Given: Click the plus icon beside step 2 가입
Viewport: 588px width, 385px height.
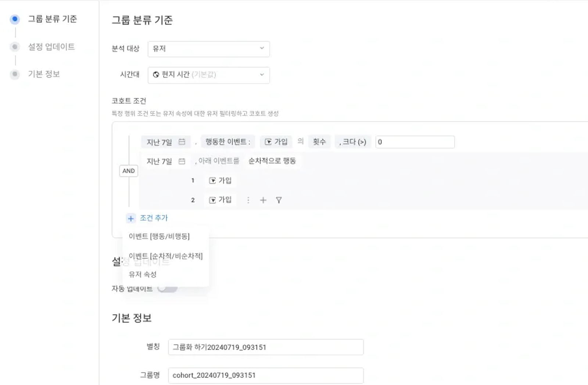Looking at the screenshot, I should tap(263, 200).
